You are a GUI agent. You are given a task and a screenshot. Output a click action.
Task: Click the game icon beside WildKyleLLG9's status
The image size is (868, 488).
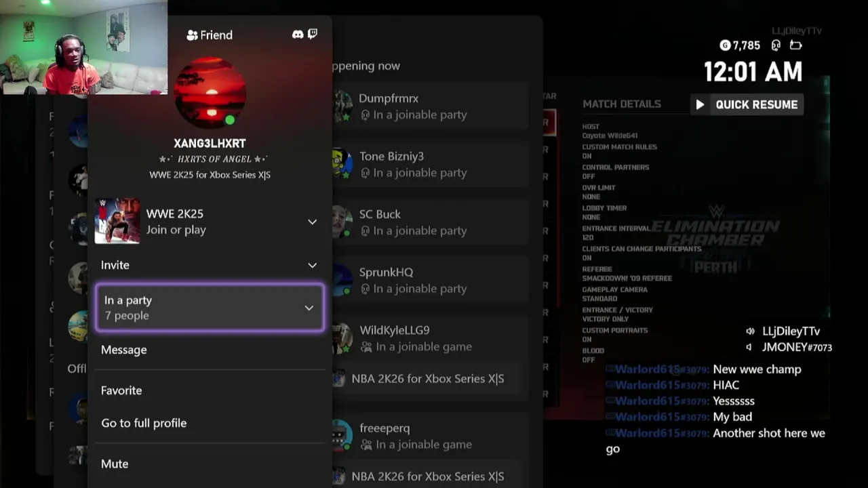(x=366, y=347)
